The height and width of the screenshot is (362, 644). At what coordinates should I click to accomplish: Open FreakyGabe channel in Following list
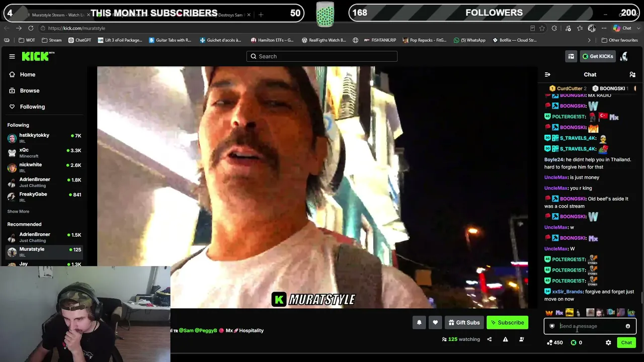point(44,197)
